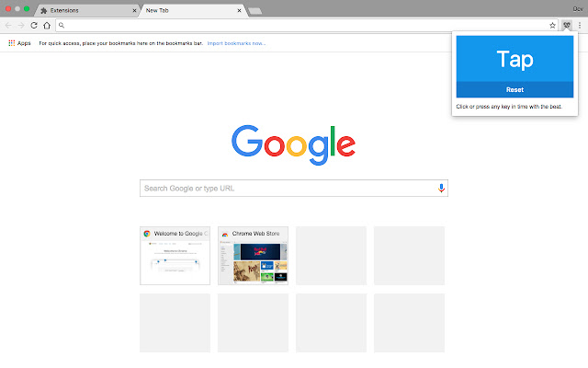
Task: Open the Chrome three-dot menu
Action: pos(580,25)
